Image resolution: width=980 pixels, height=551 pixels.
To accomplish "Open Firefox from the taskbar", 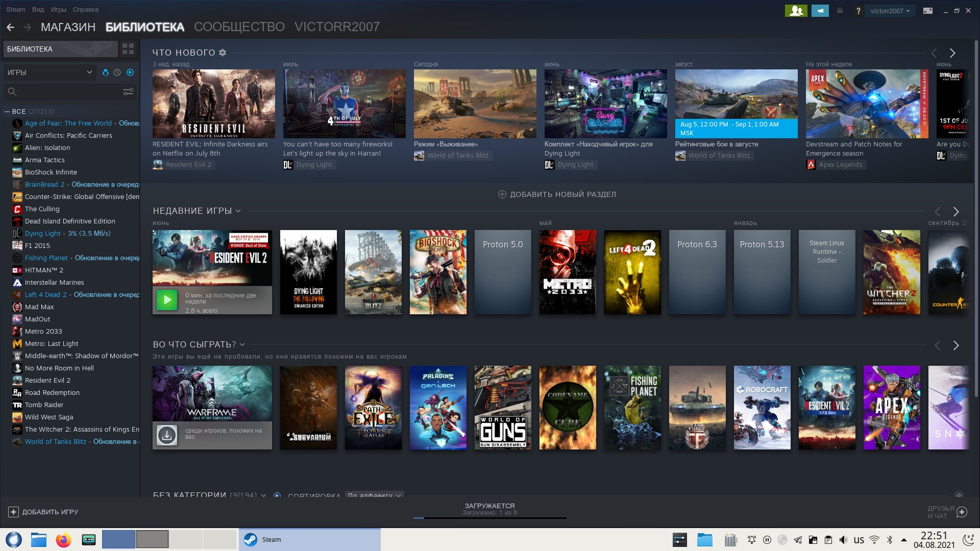I will 63,540.
